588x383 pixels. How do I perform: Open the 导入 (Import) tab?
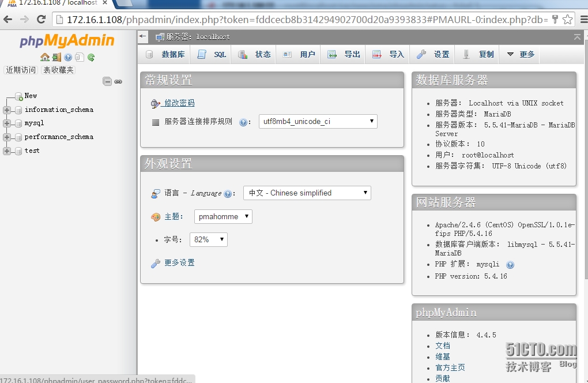pos(388,54)
